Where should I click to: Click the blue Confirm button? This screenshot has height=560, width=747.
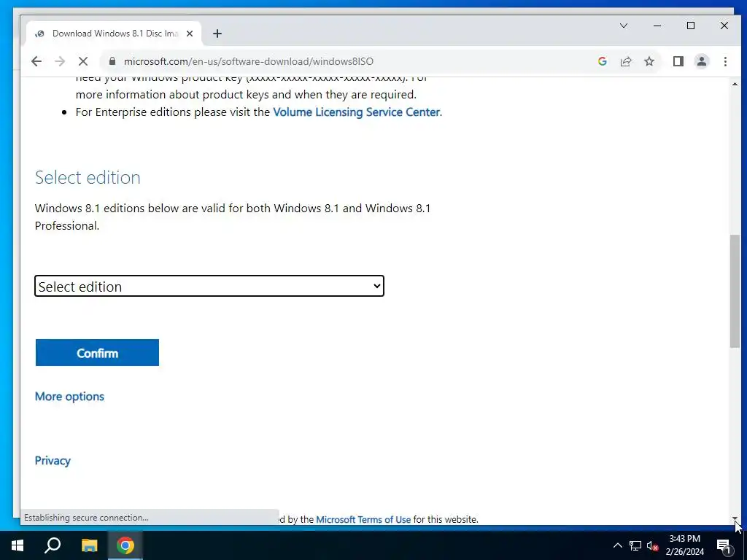coord(97,353)
